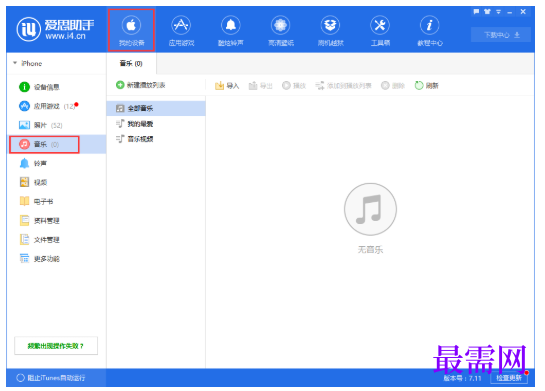Select 视频 videos in sidebar
The width and height of the screenshot is (545, 391).
pyautogui.click(x=56, y=182)
